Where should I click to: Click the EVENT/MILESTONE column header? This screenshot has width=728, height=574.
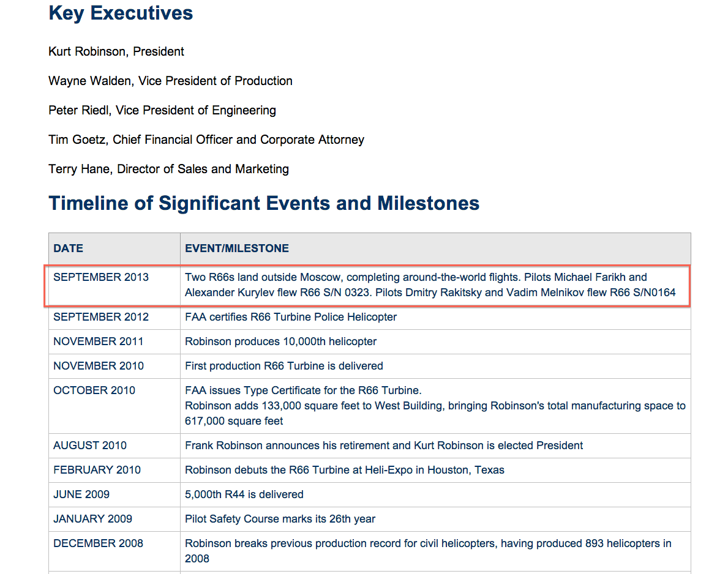[237, 248]
